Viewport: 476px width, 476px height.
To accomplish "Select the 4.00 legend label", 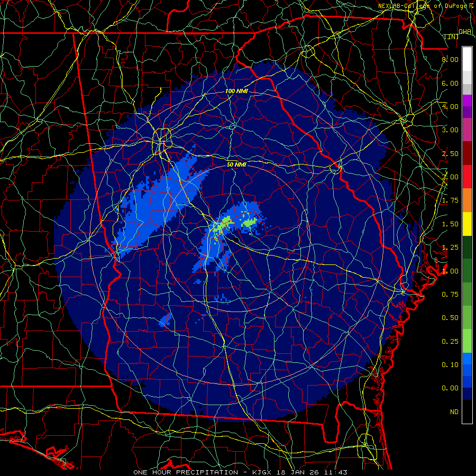I will (450, 106).
